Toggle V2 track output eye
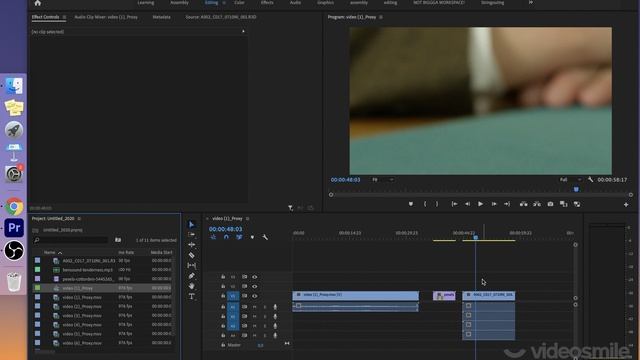Screen dimensions: 640x360 tap(255, 287)
